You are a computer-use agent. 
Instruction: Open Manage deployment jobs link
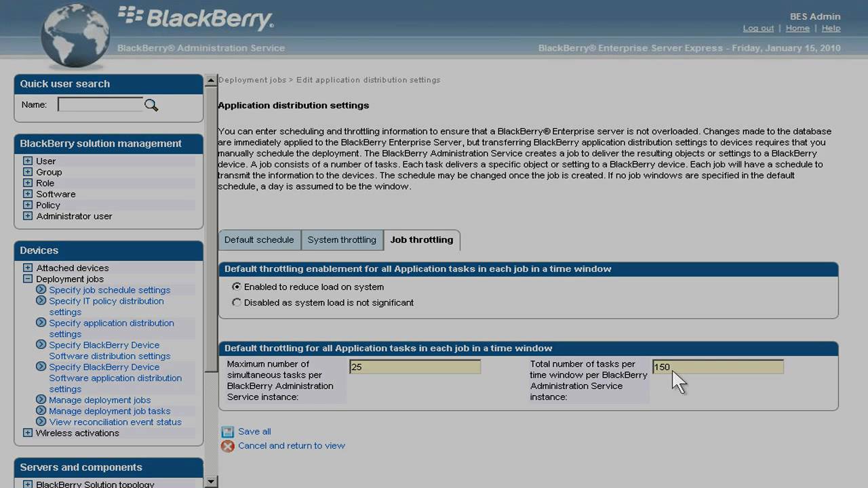[100, 400]
